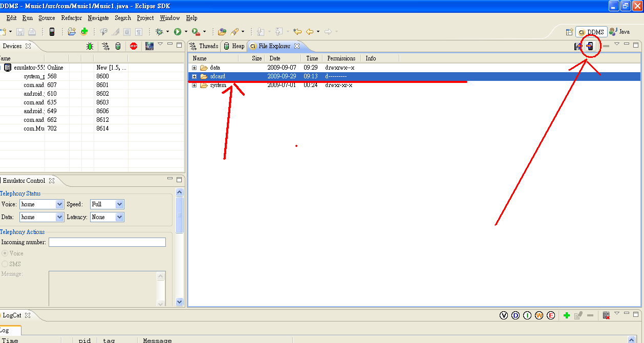Click the Incoming number input field
Image resolution: width=644 pixels, height=343 pixels.
click(x=107, y=242)
